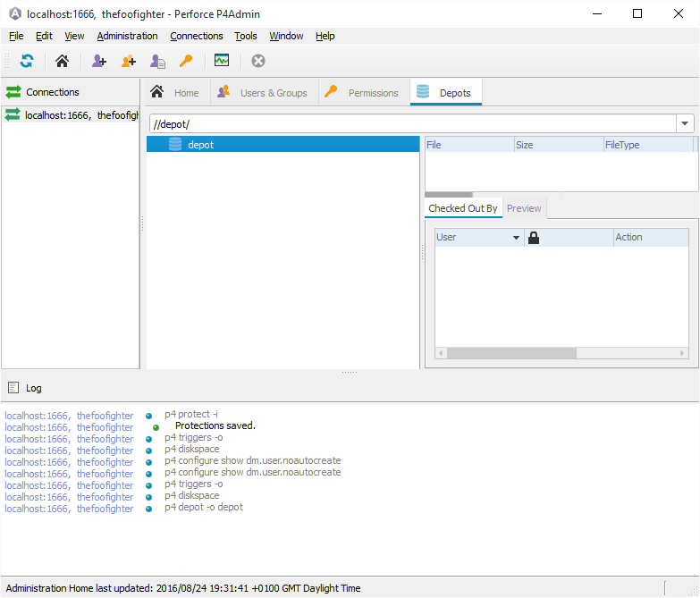Click the //depot/ path input field

(x=412, y=124)
